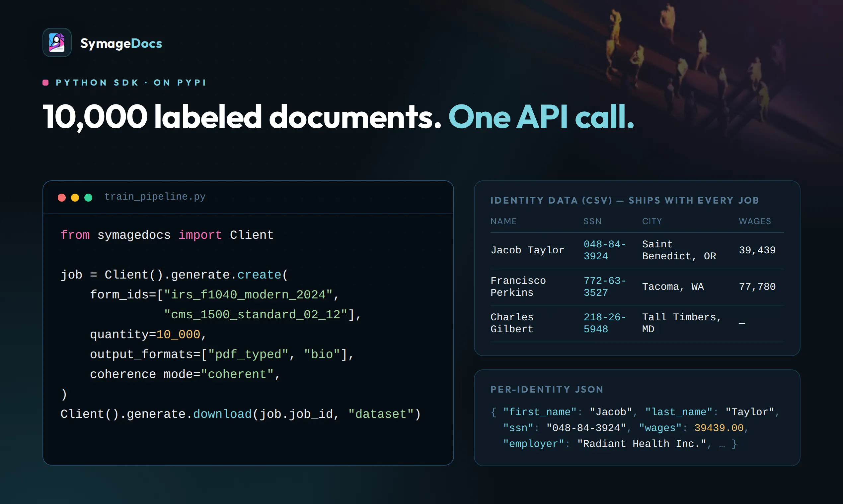This screenshot has height=504, width=843.
Task: Click the NAME column header
Action: coord(503,221)
